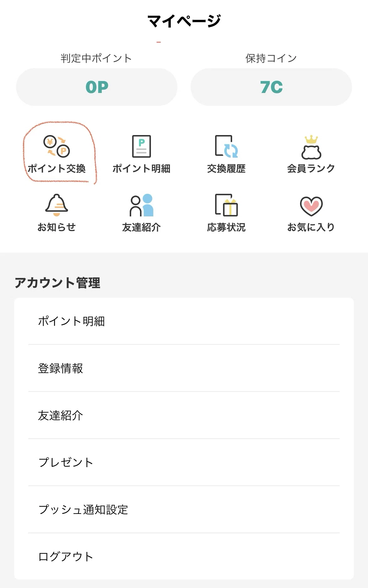Select the 会員ランク crown icon
The height and width of the screenshot is (588, 368).
(311, 147)
